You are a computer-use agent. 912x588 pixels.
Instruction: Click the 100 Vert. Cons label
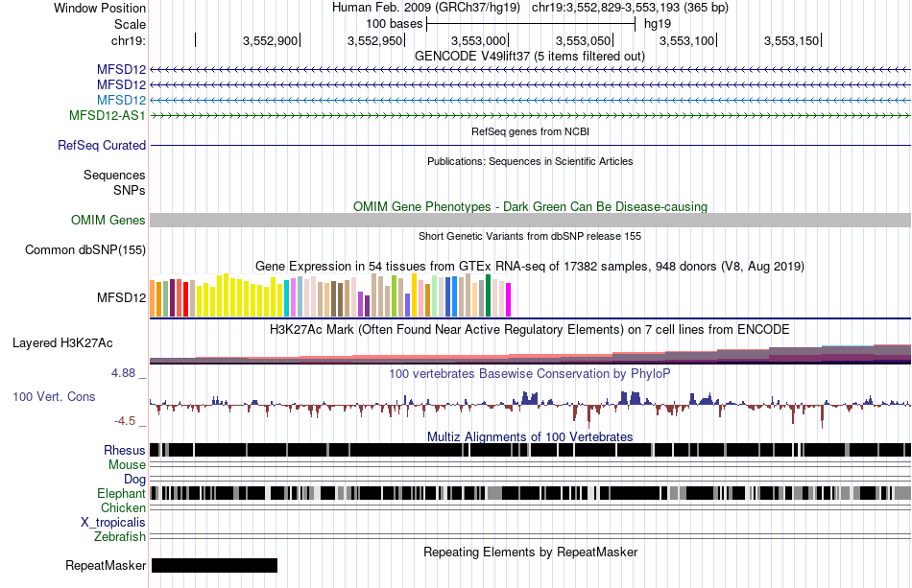[x=54, y=396]
